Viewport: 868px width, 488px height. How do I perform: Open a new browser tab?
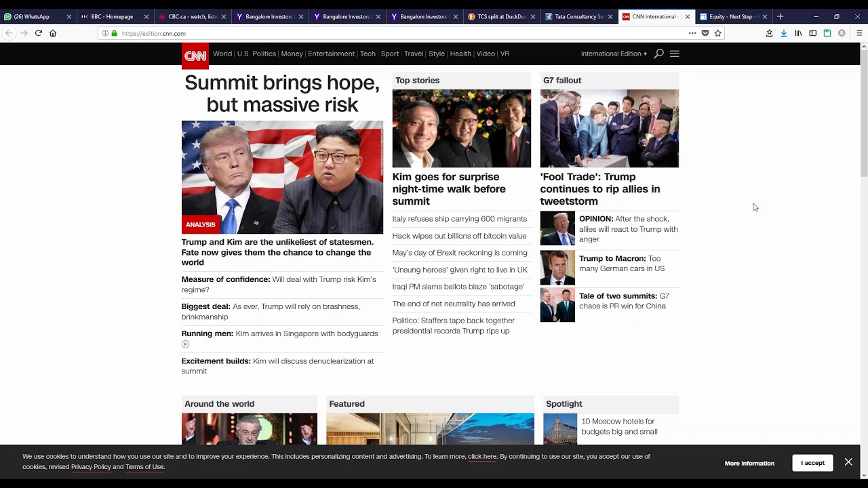tap(780, 16)
